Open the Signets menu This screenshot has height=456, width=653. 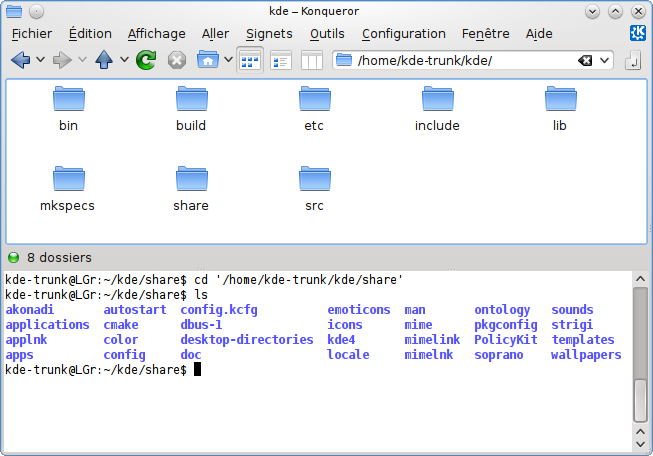pyautogui.click(x=269, y=33)
